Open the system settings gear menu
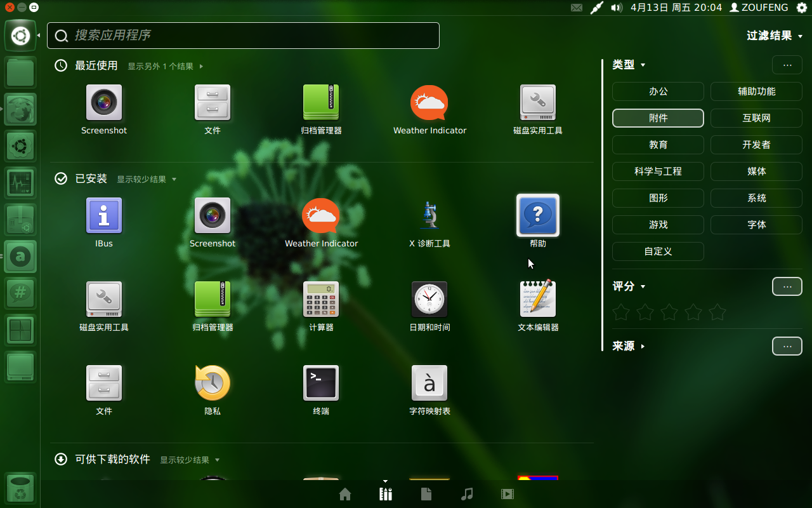This screenshot has width=812, height=508. (x=802, y=8)
